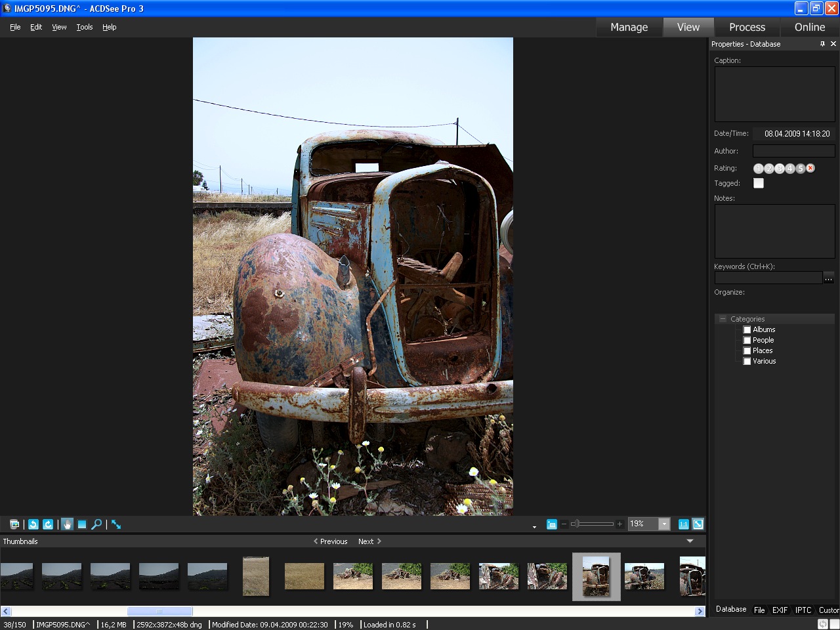
Task: Select the rectangular selection tool
Action: (x=81, y=524)
